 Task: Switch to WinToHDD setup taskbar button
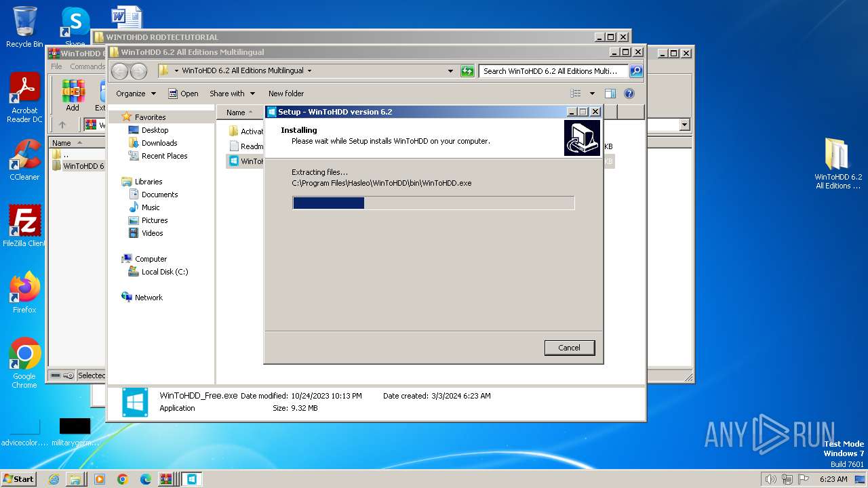click(x=192, y=479)
